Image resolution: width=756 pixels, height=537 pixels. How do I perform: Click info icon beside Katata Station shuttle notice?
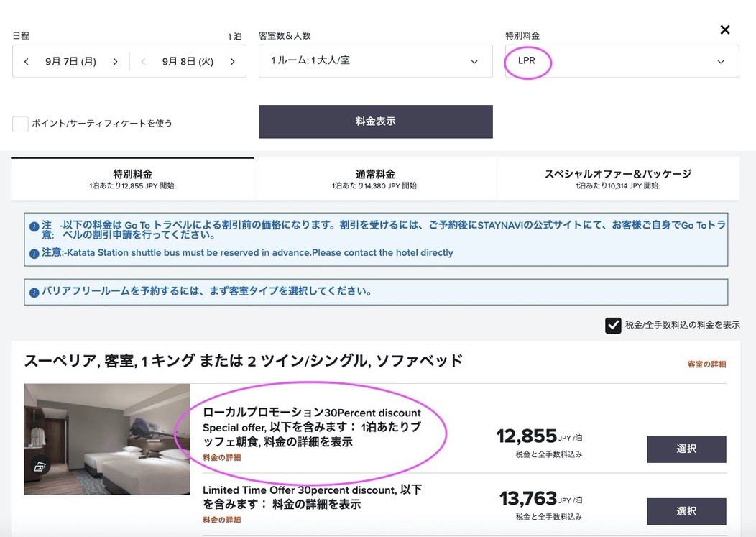[34, 253]
